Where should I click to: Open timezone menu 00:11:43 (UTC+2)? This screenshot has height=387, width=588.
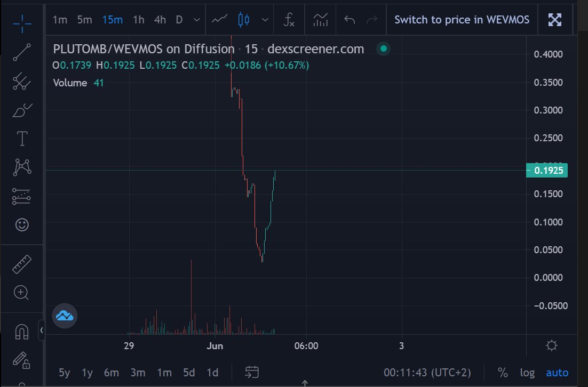pos(427,373)
